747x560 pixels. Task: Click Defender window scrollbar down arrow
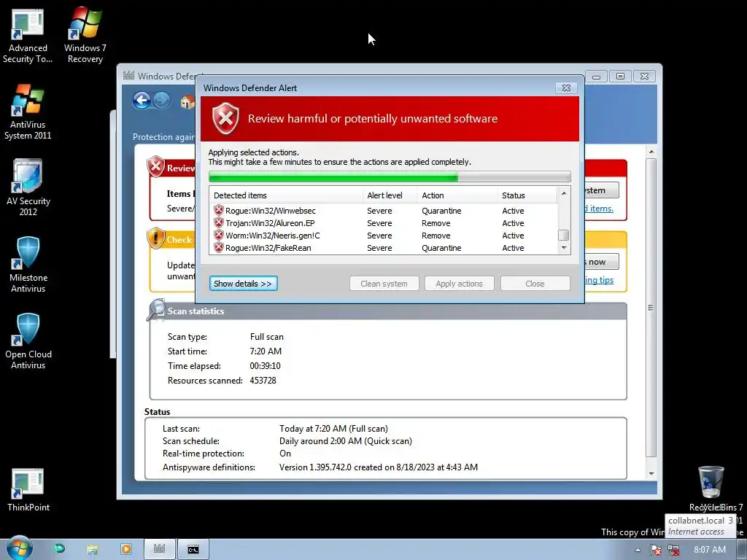651,474
